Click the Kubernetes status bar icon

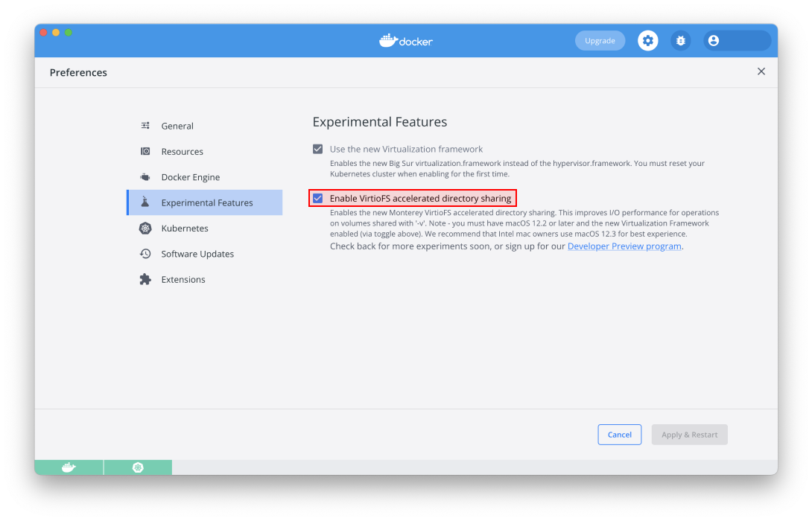coord(138,467)
